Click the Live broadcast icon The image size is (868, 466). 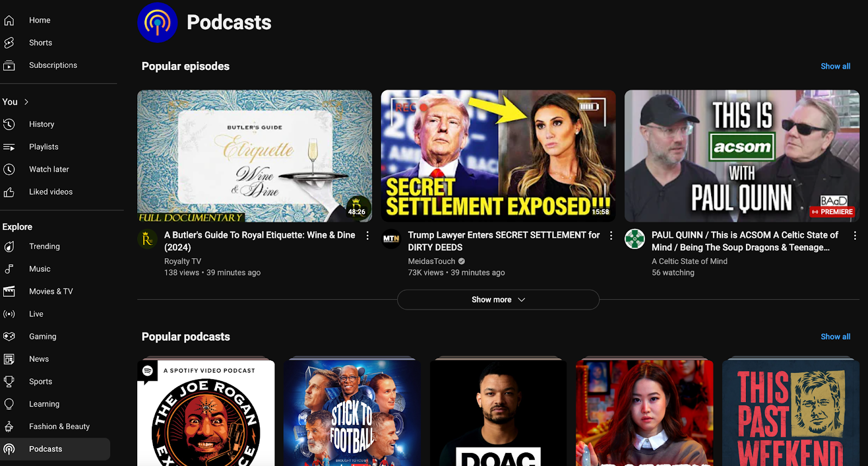click(9, 314)
